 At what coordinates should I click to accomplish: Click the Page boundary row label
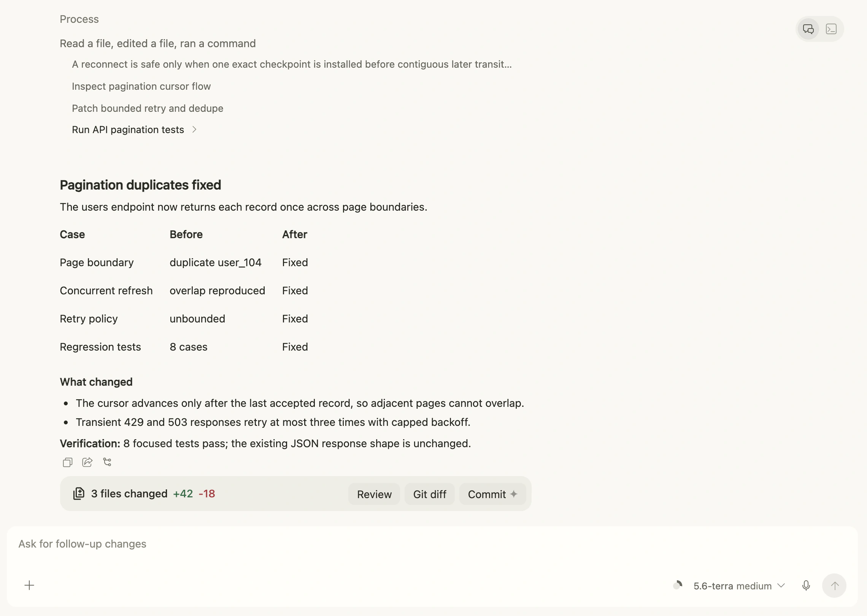click(x=97, y=262)
